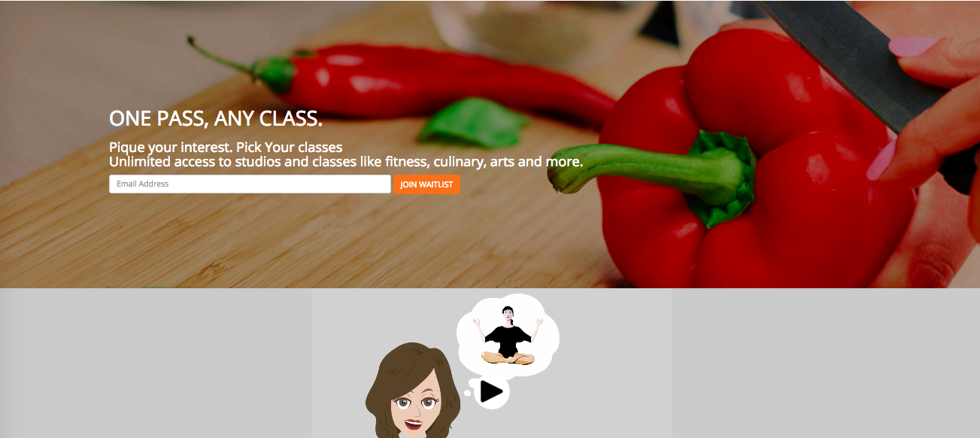Play the video using the black play icon

[x=491, y=391]
